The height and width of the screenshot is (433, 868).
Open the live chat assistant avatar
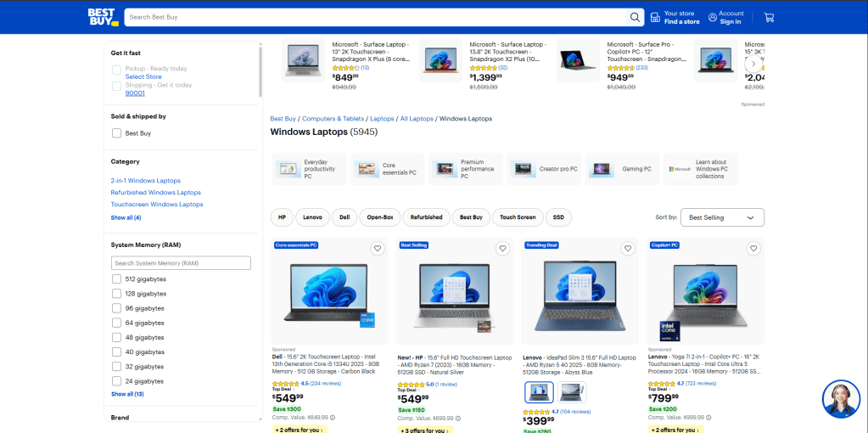842,399
